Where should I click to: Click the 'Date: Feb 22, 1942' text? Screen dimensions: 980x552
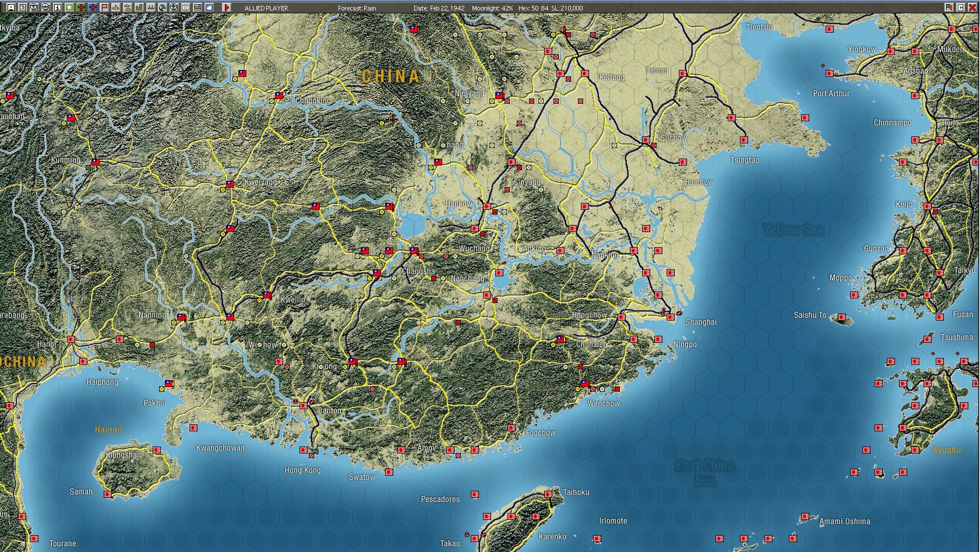coord(439,8)
